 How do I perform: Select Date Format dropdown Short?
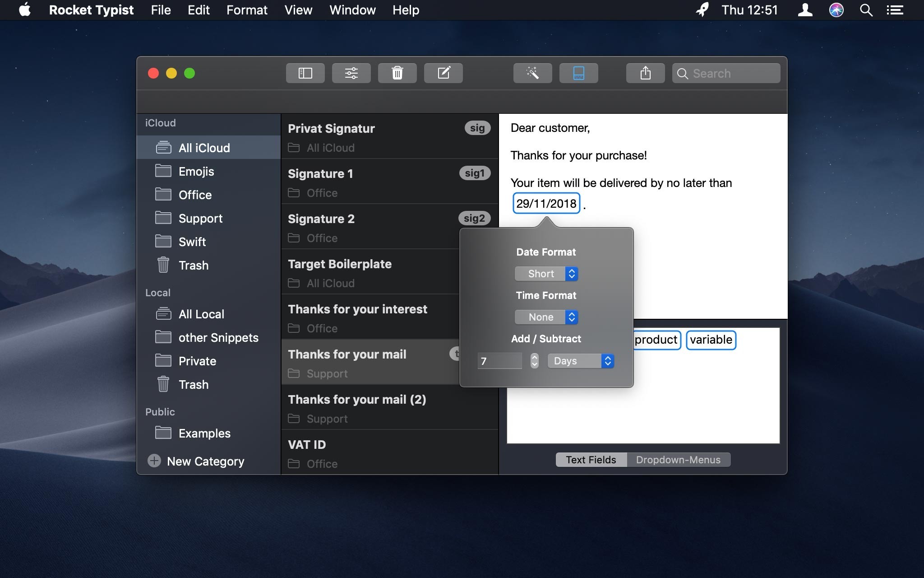(x=545, y=273)
